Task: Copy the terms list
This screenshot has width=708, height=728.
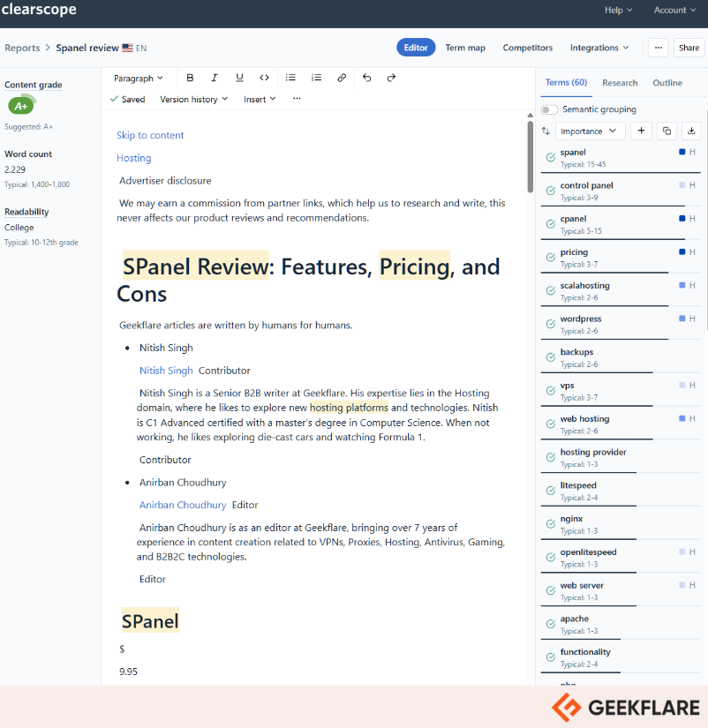Action: (x=667, y=131)
